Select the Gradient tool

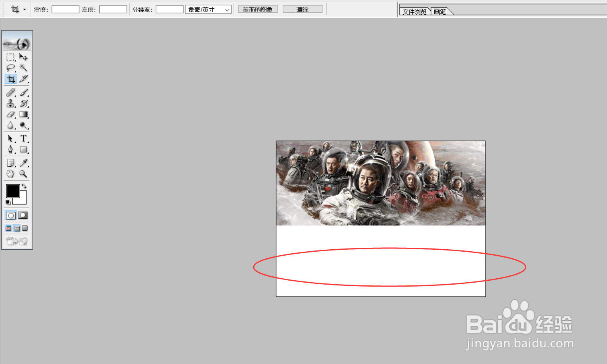(x=23, y=114)
